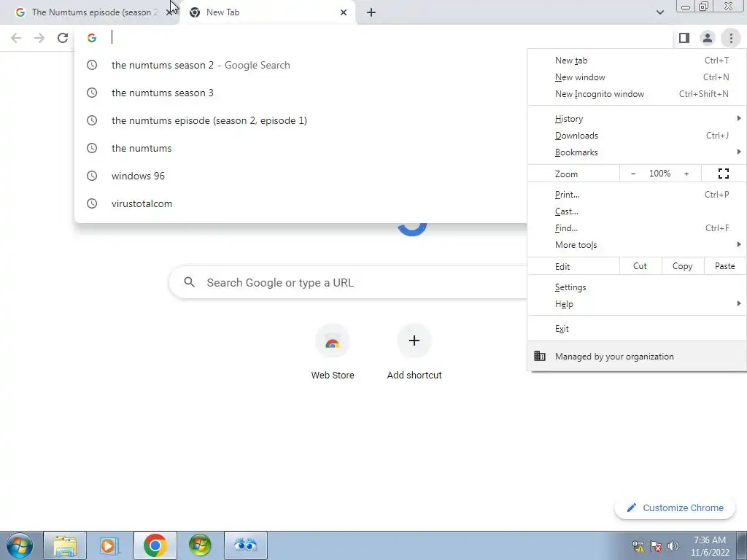This screenshot has width=747, height=560.
Task: Click the Action Center flag tray icon
Action: click(x=656, y=546)
